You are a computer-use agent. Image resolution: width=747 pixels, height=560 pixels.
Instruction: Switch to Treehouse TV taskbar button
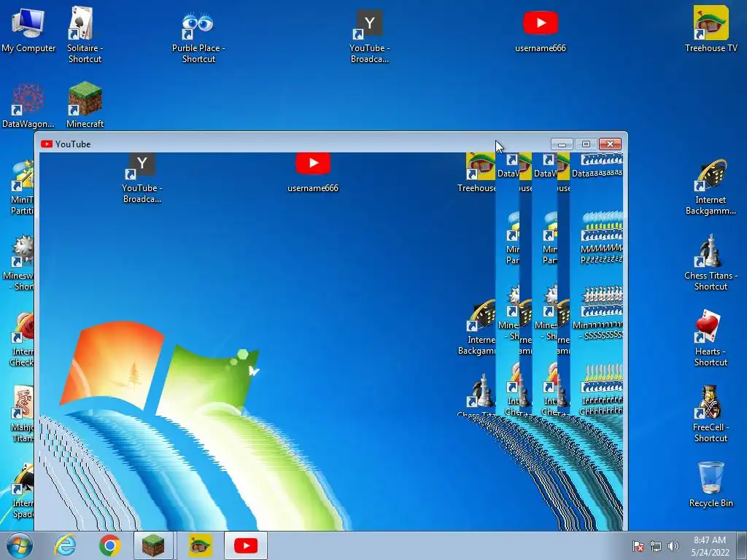200,545
